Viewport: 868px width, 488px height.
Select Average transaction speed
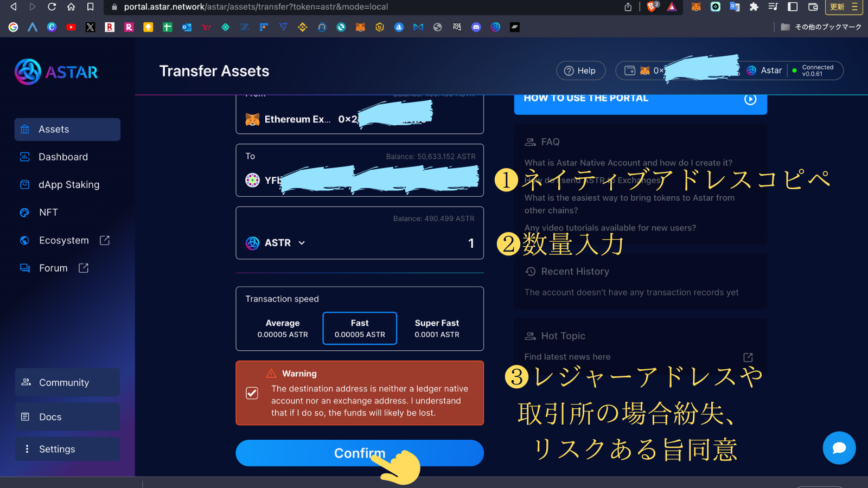[x=283, y=328]
